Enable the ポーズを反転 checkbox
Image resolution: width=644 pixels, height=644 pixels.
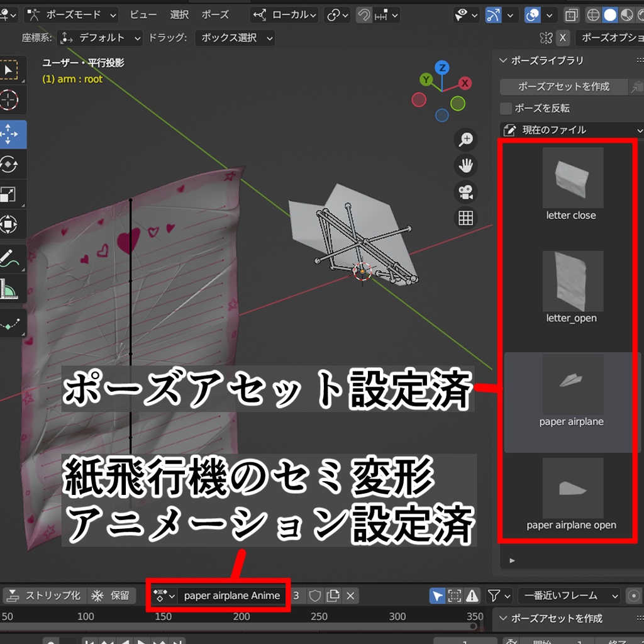[x=505, y=108]
